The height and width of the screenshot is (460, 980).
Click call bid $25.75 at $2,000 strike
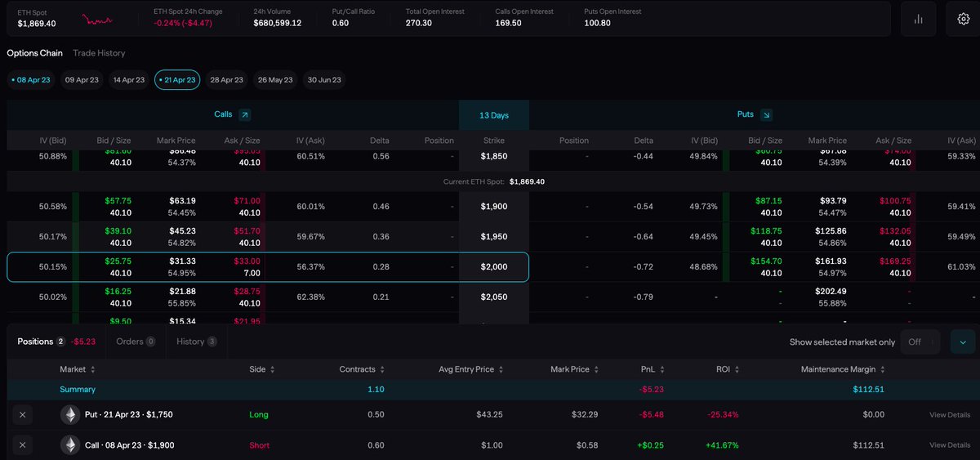click(118, 261)
